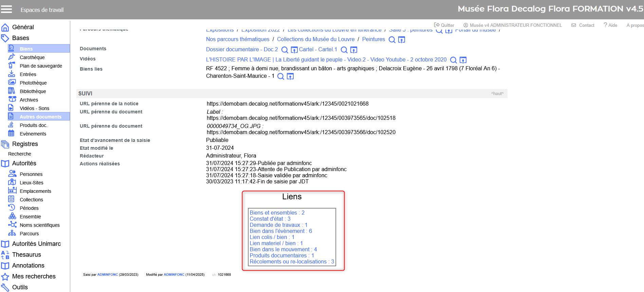Open the hamburger menu icon
The height and width of the screenshot is (292, 644).
tap(6, 9)
